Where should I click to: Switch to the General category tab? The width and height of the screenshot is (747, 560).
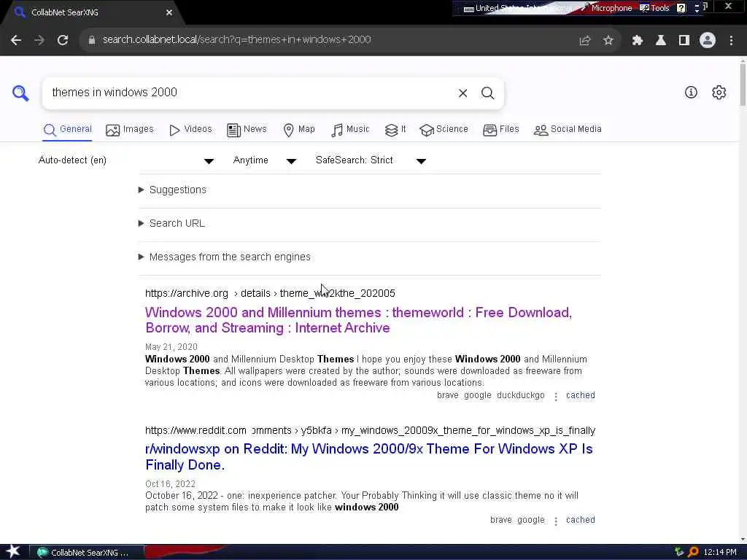coord(67,130)
